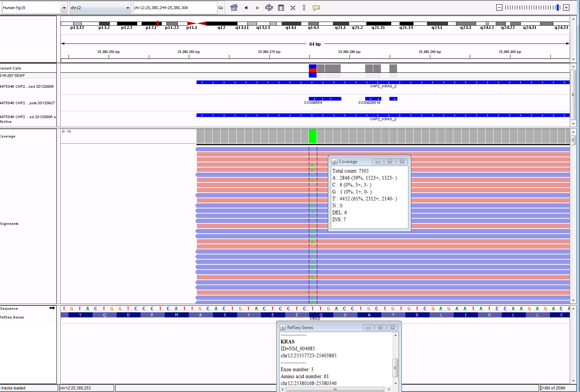Zoom in with the plus button
Image resolution: width=580 pixels, height=392 pixels.
coord(566,8)
